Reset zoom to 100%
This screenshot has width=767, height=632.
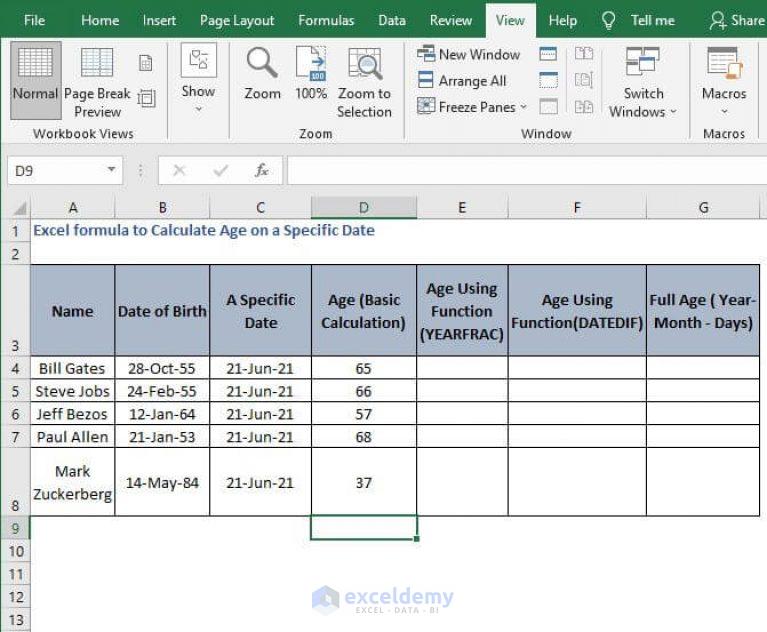pos(311,73)
